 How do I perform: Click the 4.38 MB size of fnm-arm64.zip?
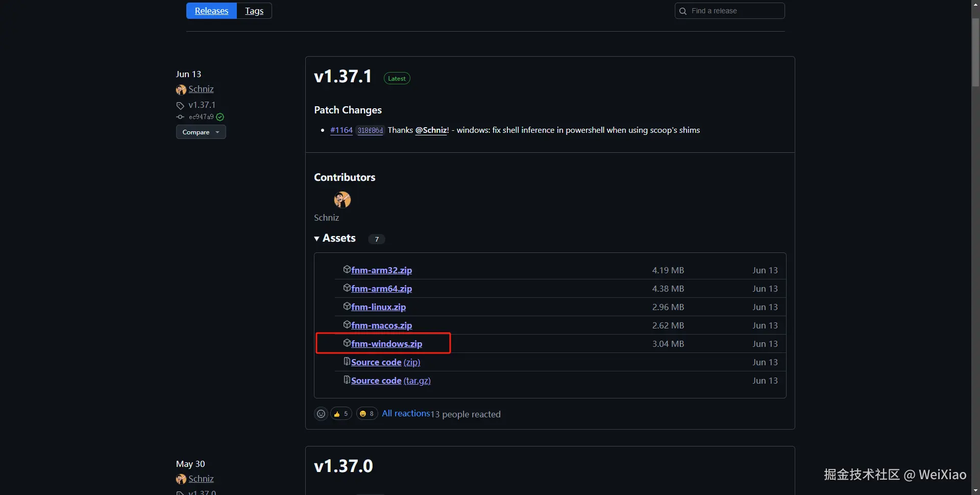point(668,289)
